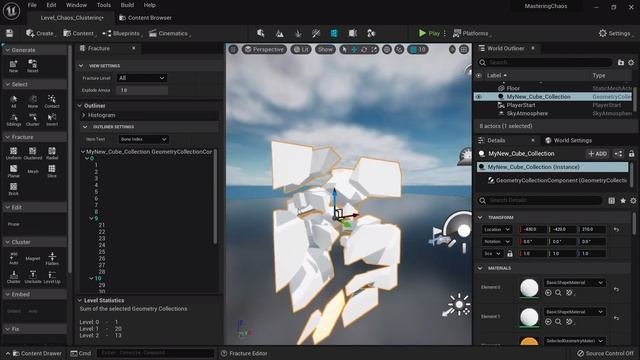This screenshot has height=360, width=640.
Task: Click the Play button
Action: (429, 33)
